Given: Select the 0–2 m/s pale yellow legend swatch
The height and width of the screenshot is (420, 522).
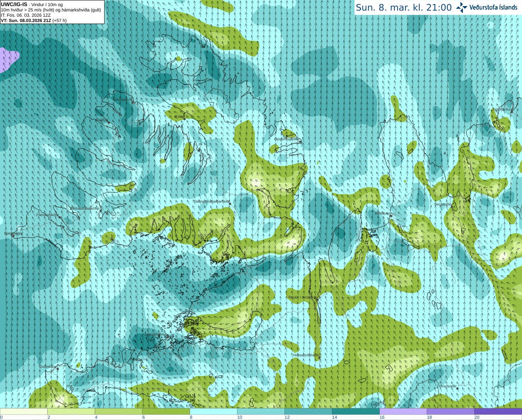Looking at the screenshot, I should click(x=24, y=411).
